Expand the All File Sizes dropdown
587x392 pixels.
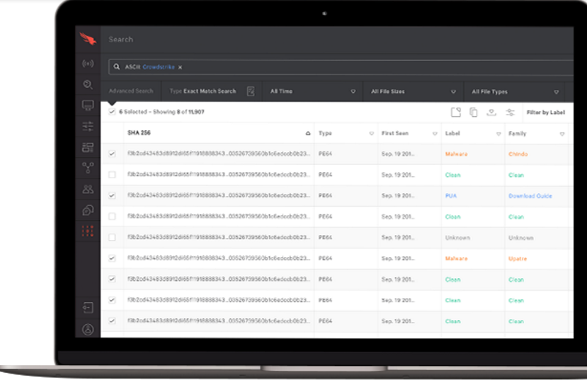tap(413, 91)
